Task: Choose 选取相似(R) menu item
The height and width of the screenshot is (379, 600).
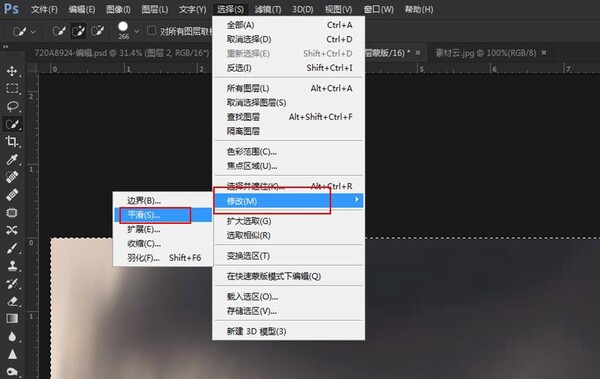Action: click(x=289, y=235)
